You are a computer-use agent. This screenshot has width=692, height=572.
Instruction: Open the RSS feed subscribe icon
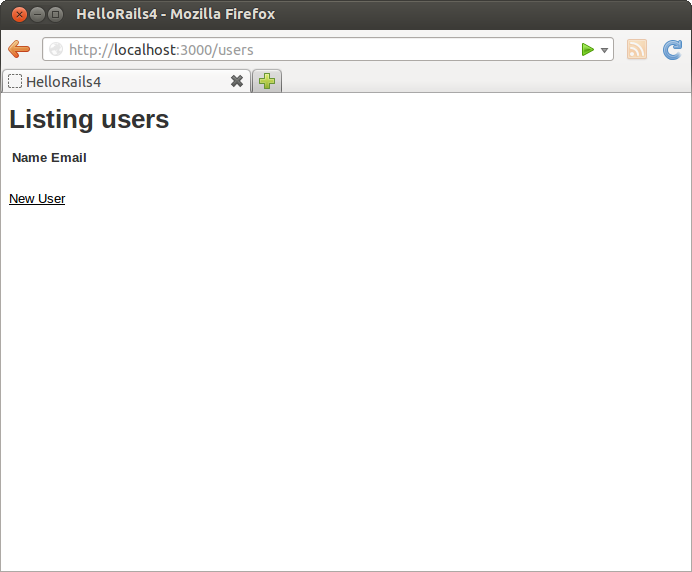click(637, 50)
